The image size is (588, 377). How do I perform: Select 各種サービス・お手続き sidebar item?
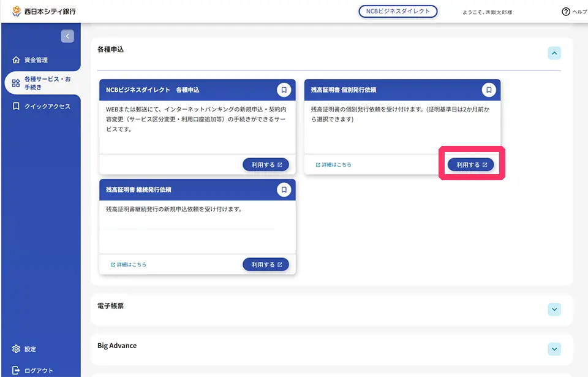tap(43, 83)
